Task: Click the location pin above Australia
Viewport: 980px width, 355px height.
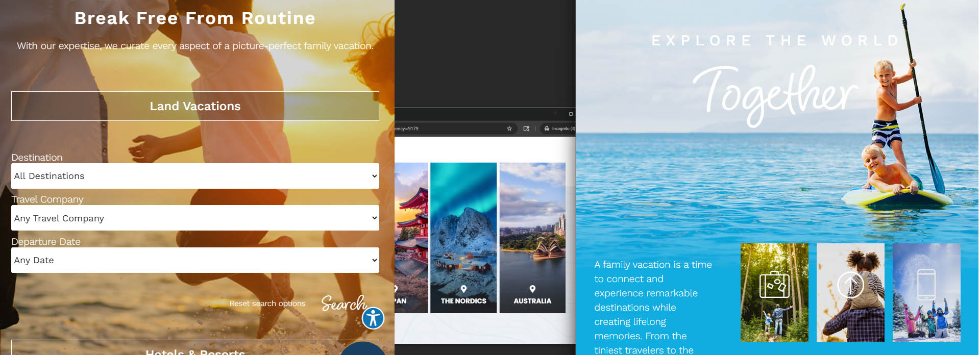Action: pyautogui.click(x=532, y=289)
